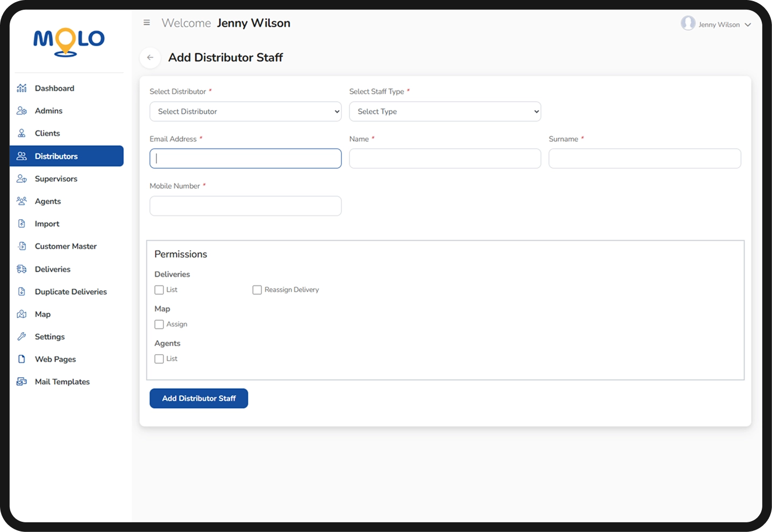Expand the user menu chevron in the top right
Screen dimensions: 772x532
click(x=748, y=25)
